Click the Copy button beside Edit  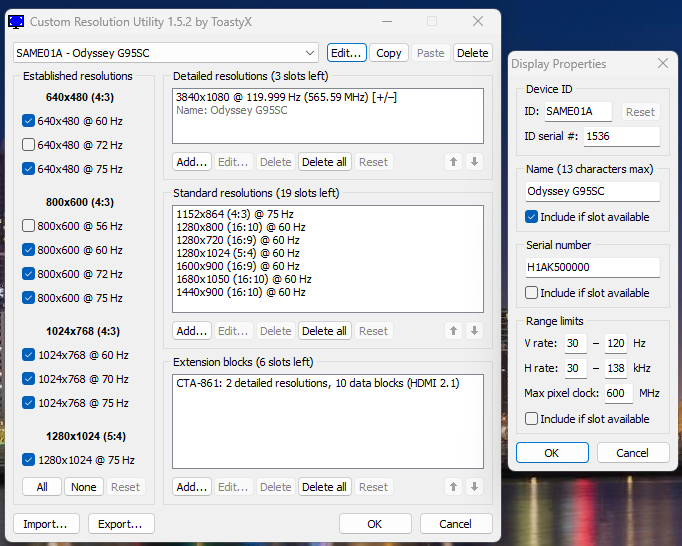pyautogui.click(x=389, y=53)
